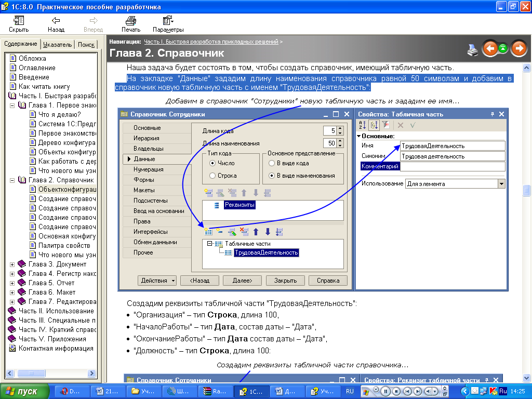This screenshot has height=399, width=532.
Task: Open the Часть I. Быстрая разработка link
Action: [x=211, y=41]
